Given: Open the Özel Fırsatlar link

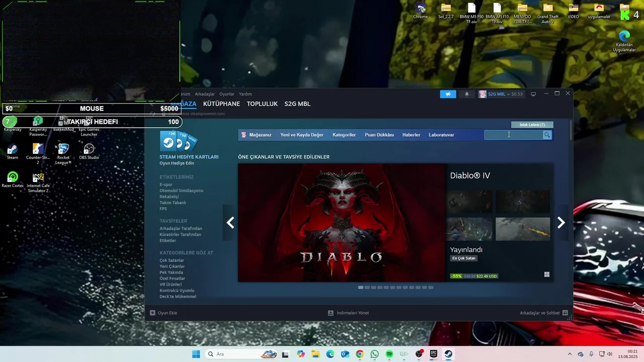Looking at the screenshot, I should [173, 279].
